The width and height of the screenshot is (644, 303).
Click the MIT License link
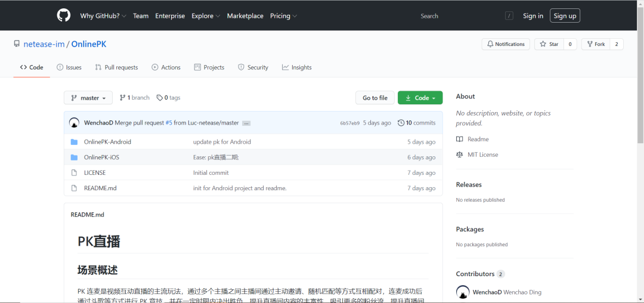coord(483,155)
